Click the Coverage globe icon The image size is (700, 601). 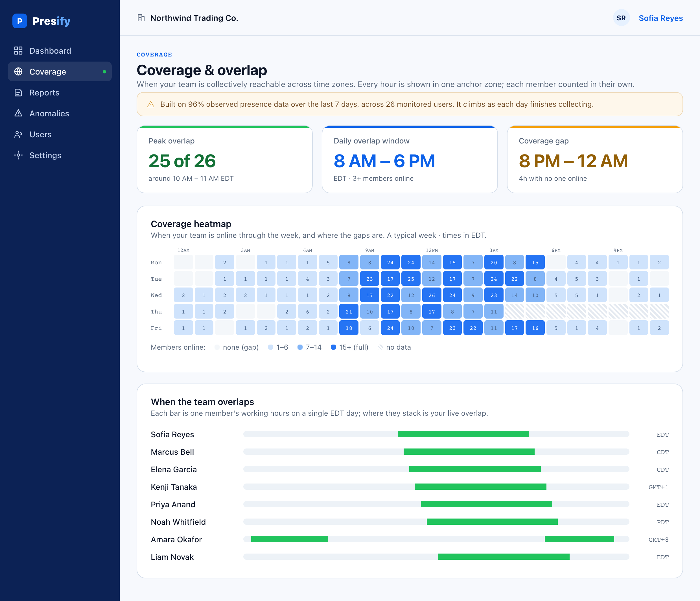click(x=18, y=72)
